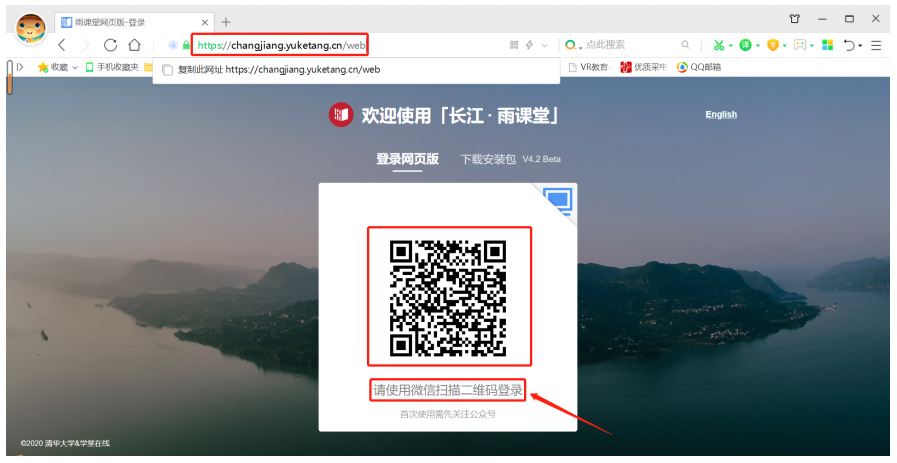The height and width of the screenshot is (463, 897).
Task: Click the green scissors screenshot icon
Action: tap(718, 45)
